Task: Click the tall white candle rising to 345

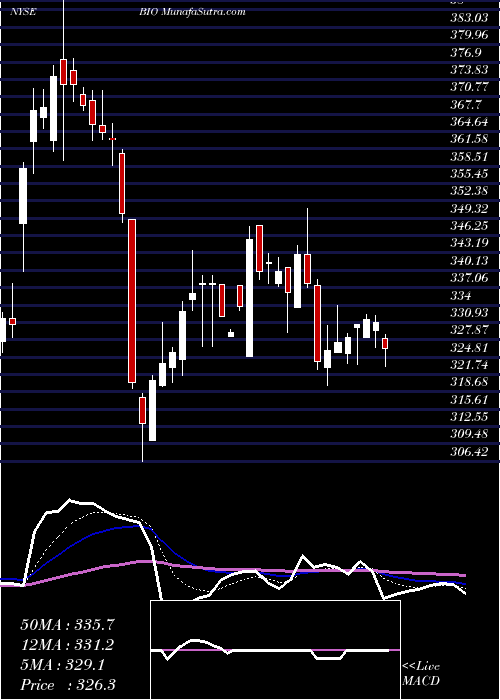Action: tap(250, 298)
